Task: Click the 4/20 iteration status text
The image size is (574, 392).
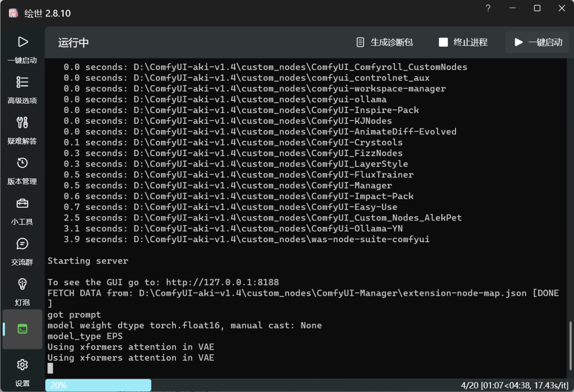Action: click(514, 386)
